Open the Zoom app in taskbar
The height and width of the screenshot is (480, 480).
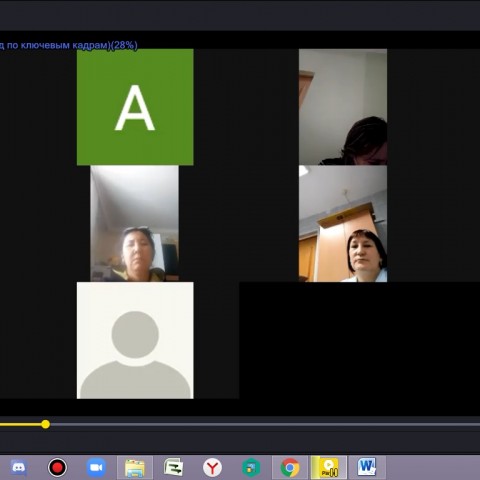[x=96, y=468]
